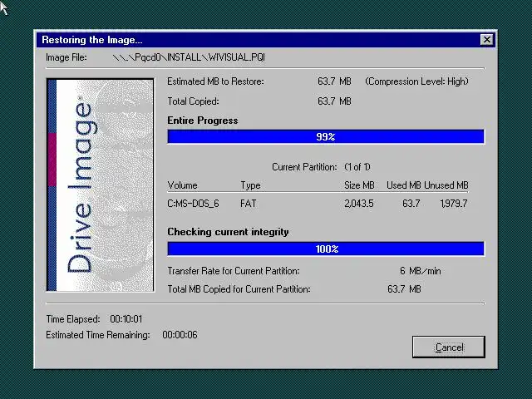Image resolution: width=532 pixels, height=399 pixels.
Task: Click '(Compression Level: High)' text
Action: [x=416, y=81]
